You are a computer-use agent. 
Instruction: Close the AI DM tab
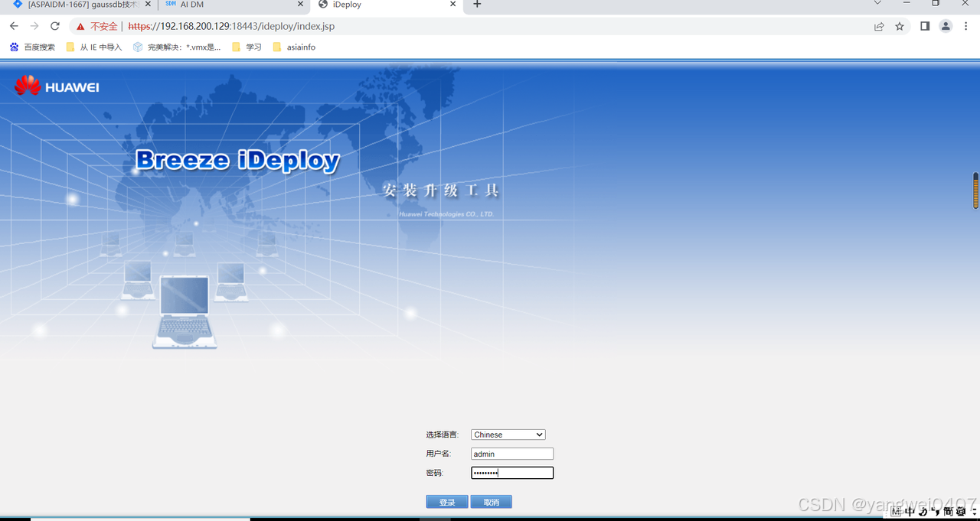(299, 5)
